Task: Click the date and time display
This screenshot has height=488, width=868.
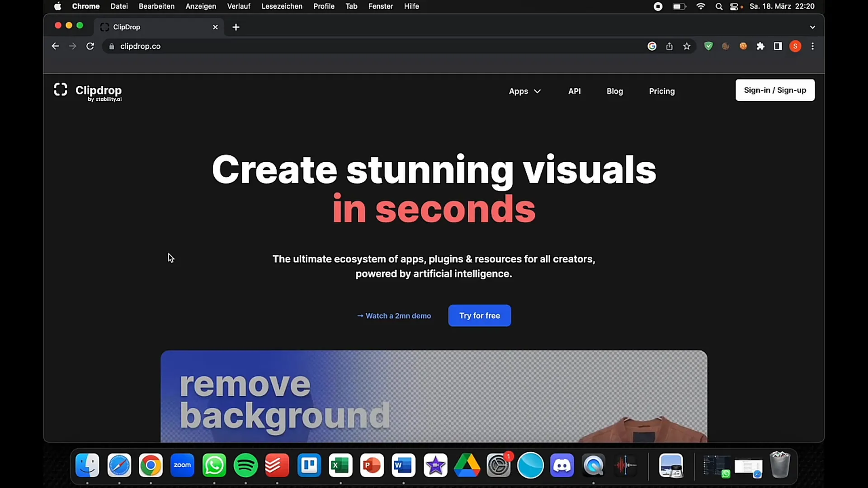Action: [x=782, y=6]
